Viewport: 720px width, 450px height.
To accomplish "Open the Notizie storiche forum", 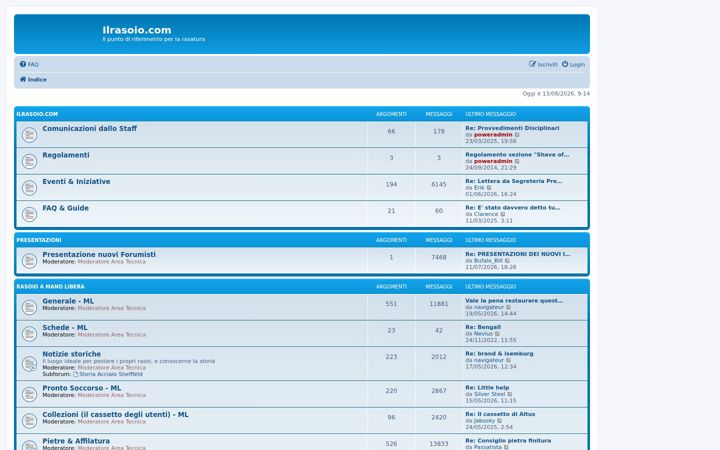I will [72, 354].
